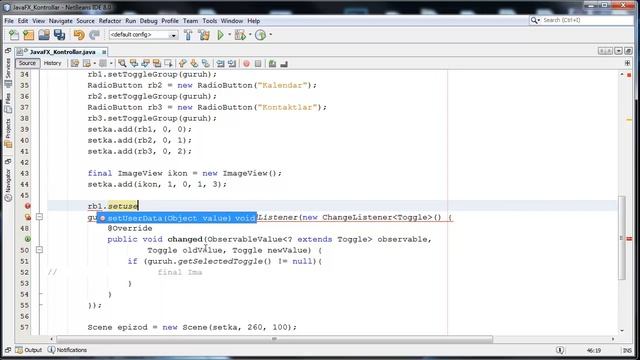This screenshot has height=360, width=640.
Task: Click the Shift Line Left icon
Action: point(220,64)
